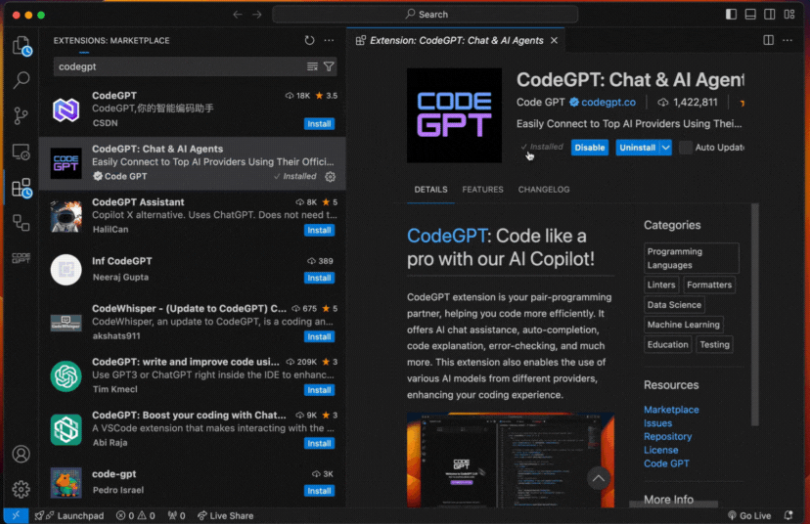Install the Tim Kmecl CodeGPT extension

(x=319, y=390)
